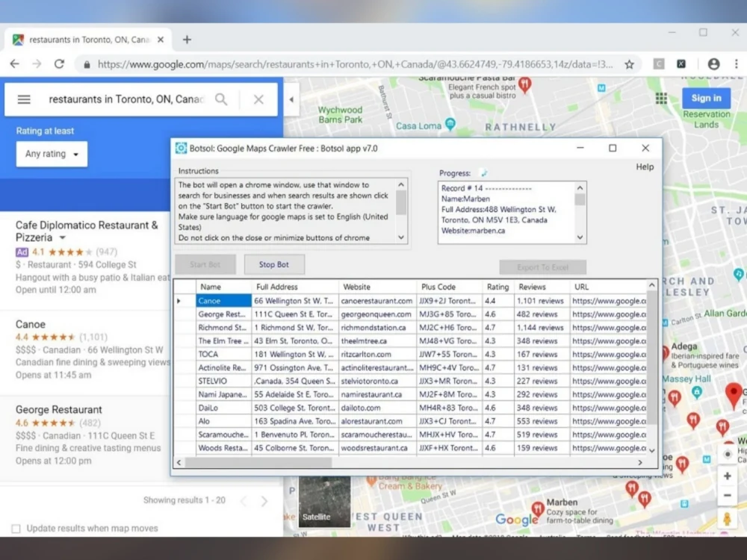Click Chrome back navigation arrow
Viewport: 747px width, 560px height.
point(15,63)
